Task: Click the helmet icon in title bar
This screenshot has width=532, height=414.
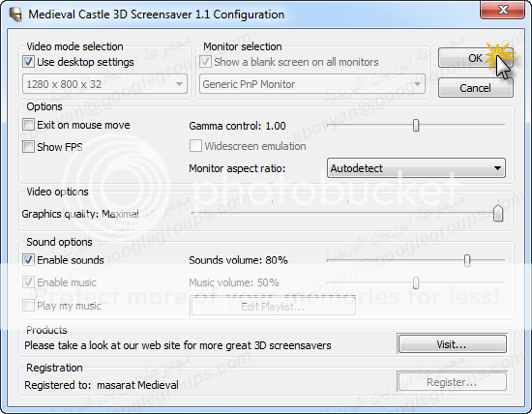Action: [x=15, y=15]
